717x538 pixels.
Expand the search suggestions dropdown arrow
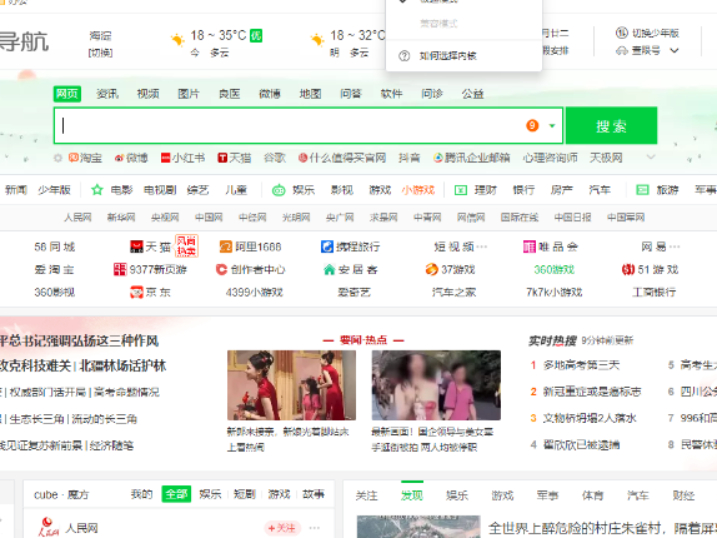coord(552,126)
